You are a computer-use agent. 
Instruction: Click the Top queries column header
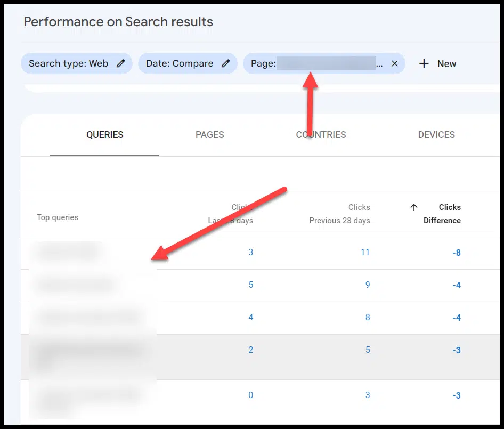(x=58, y=217)
